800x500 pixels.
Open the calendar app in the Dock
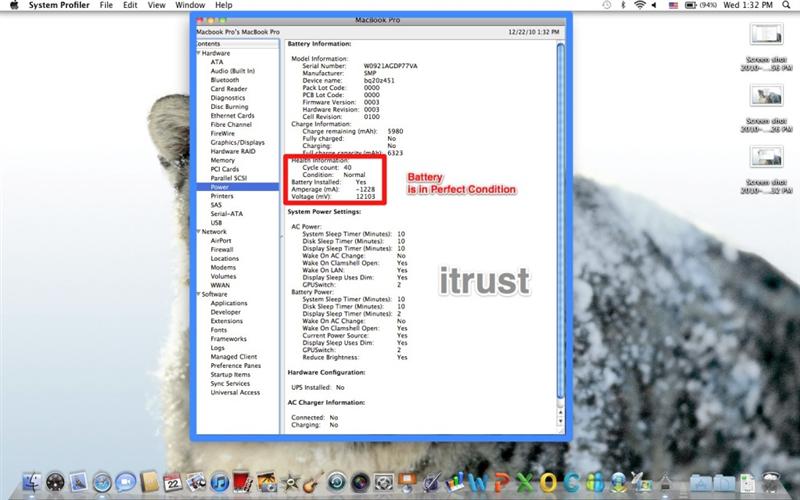(x=172, y=483)
